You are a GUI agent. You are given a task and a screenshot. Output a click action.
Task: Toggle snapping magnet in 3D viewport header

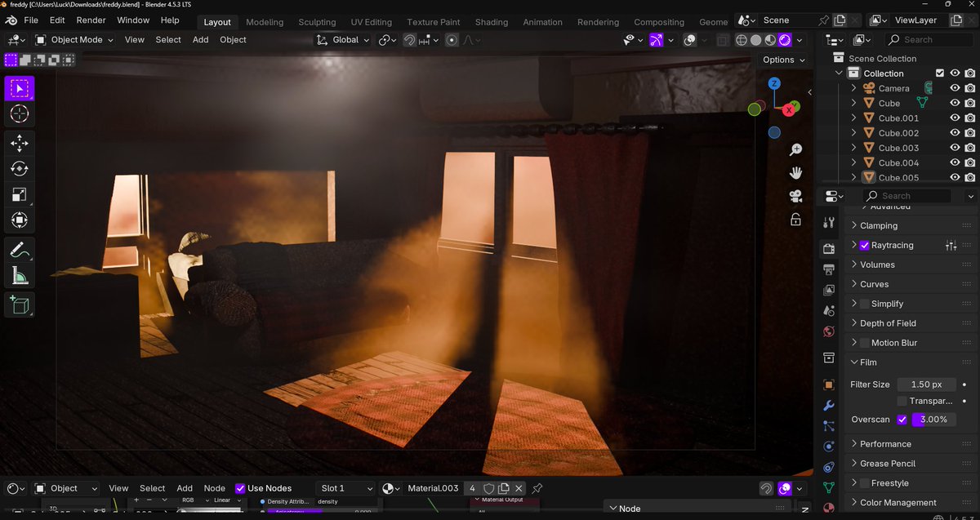[x=410, y=40]
